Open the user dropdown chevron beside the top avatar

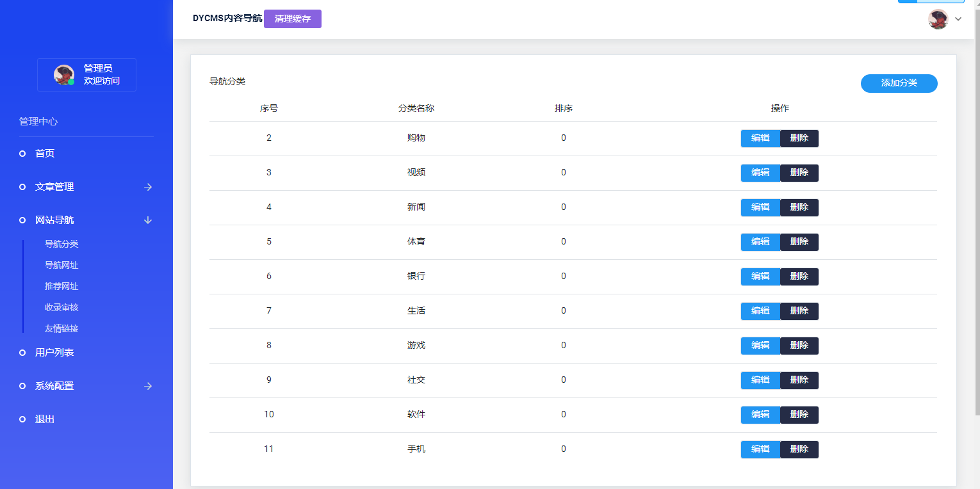click(958, 19)
